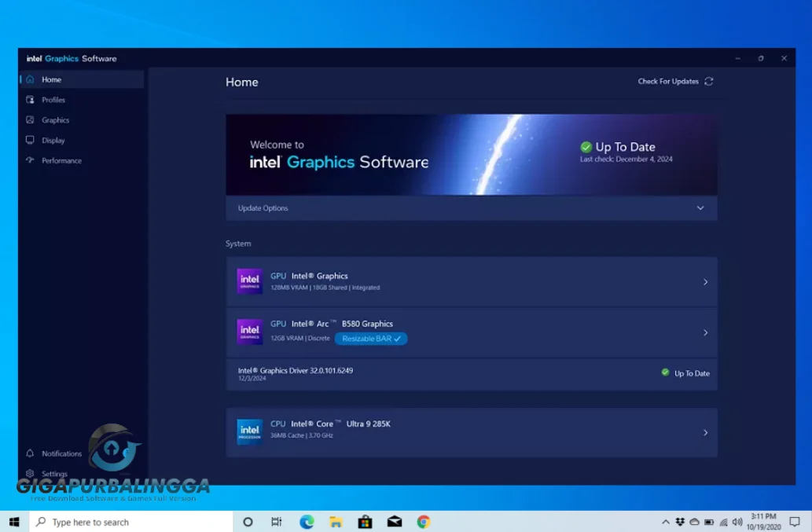812x532 pixels.
Task: Click Intel Graphics Driver 32.0.101.6249 text
Action: tap(296, 370)
